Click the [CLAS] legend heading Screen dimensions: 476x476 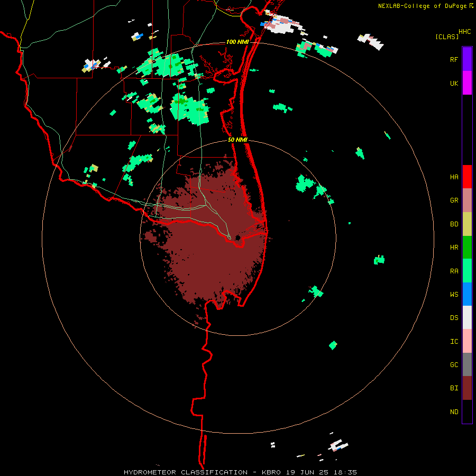tap(447, 36)
